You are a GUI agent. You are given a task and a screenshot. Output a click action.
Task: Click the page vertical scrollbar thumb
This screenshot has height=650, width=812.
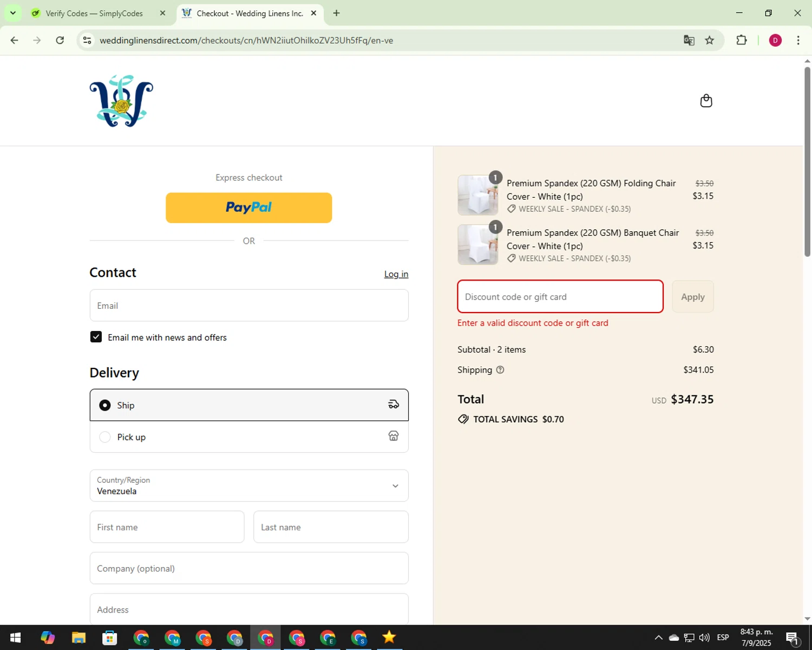(x=807, y=161)
